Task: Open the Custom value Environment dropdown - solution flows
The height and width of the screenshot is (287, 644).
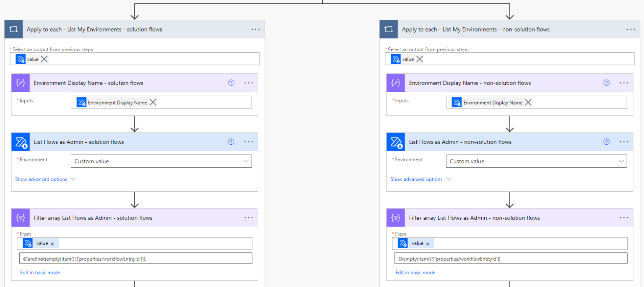Action: point(161,161)
